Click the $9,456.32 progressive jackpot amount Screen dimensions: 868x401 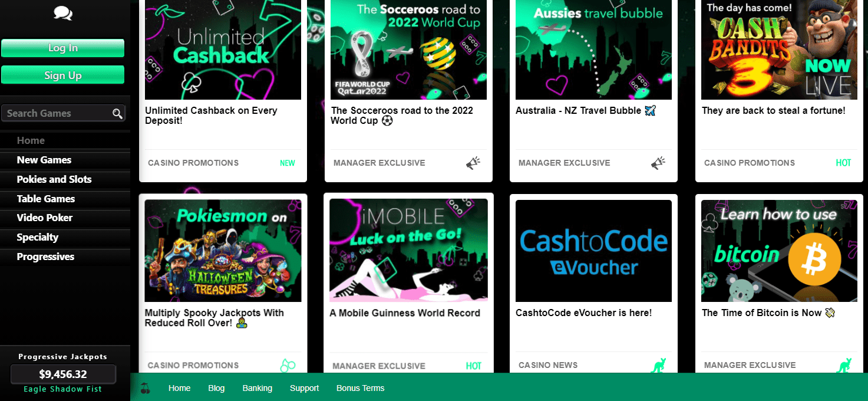(63, 374)
